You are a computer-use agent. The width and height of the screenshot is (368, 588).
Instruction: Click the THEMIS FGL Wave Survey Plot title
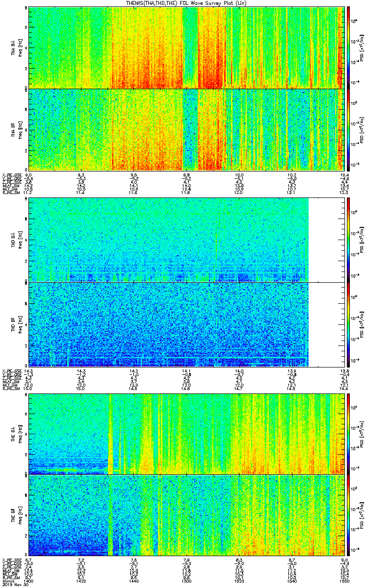click(x=185, y=3)
